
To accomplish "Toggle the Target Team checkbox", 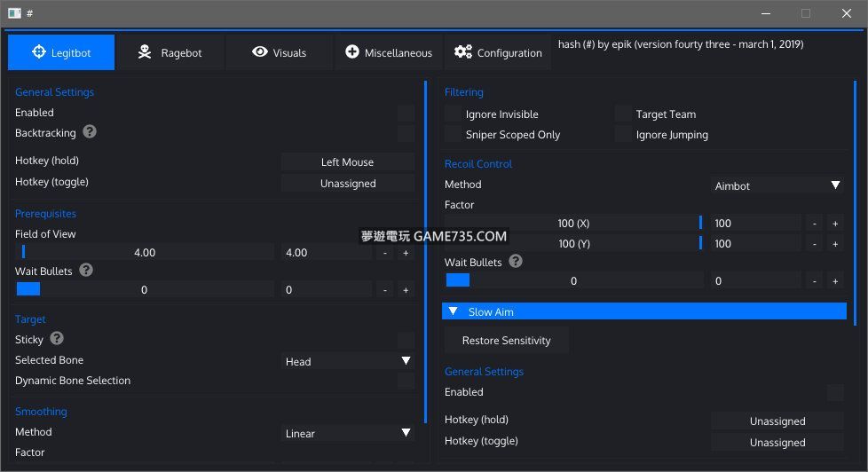I will [x=624, y=114].
